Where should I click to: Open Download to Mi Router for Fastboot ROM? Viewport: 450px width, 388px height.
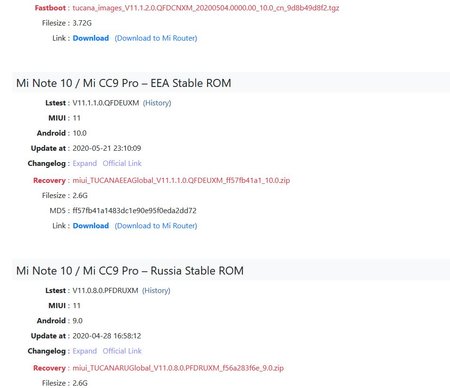pos(156,38)
